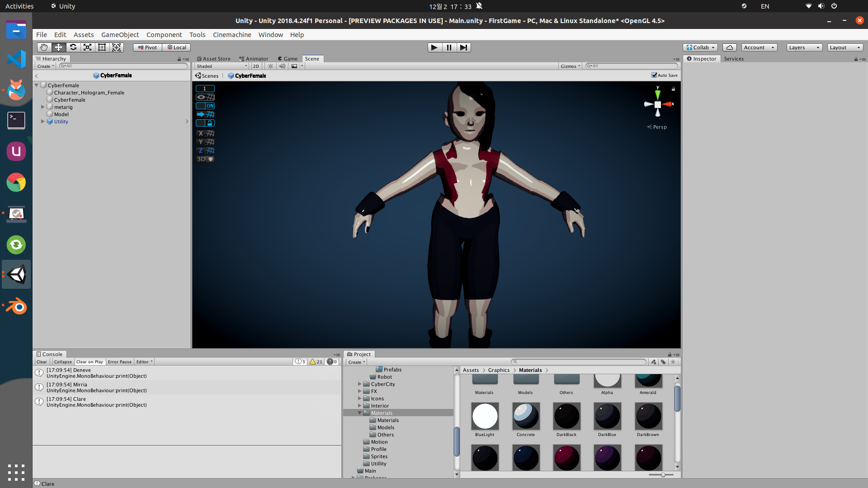Viewport: 868px width, 488px height.
Task: Toggle the Project panel lock icon
Action: (x=670, y=355)
